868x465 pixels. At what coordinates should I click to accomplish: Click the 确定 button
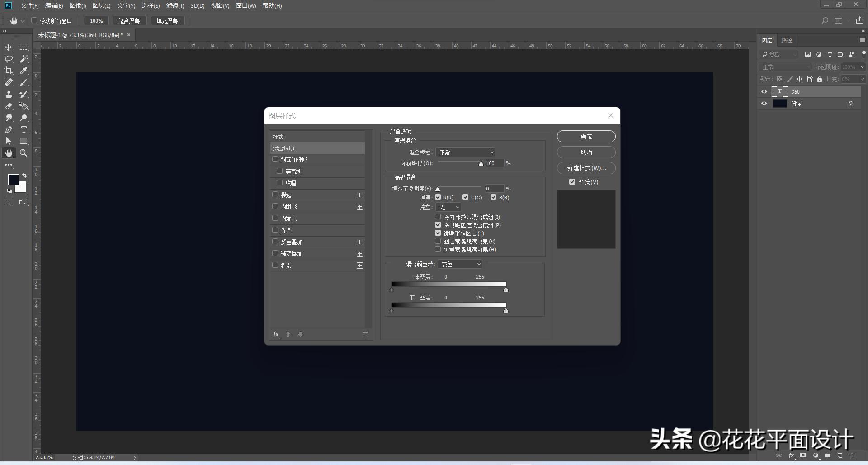(x=586, y=136)
